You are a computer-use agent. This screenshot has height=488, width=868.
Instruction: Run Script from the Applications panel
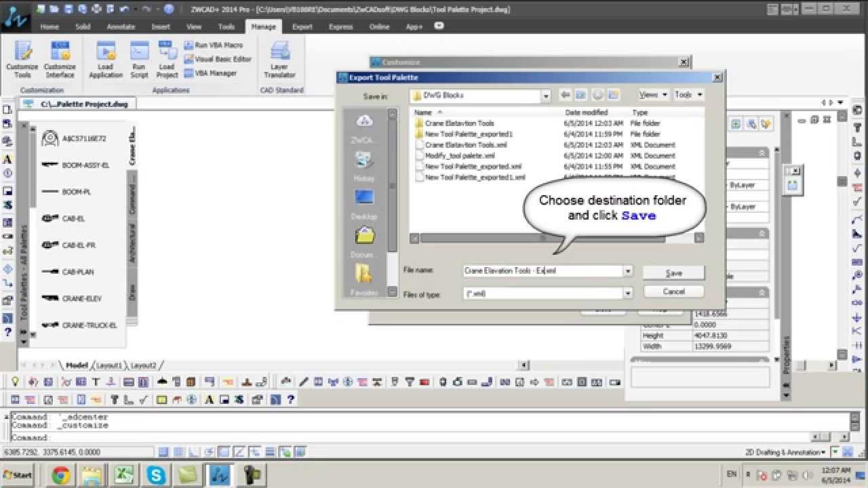pyautogui.click(x=139, y=60)
